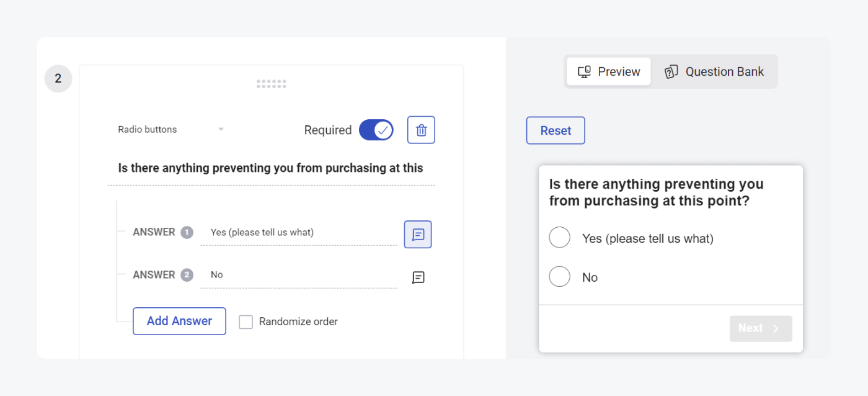Click the drag handle above the question card
Viewport: 868px width, 396px height.
point(271,83)
